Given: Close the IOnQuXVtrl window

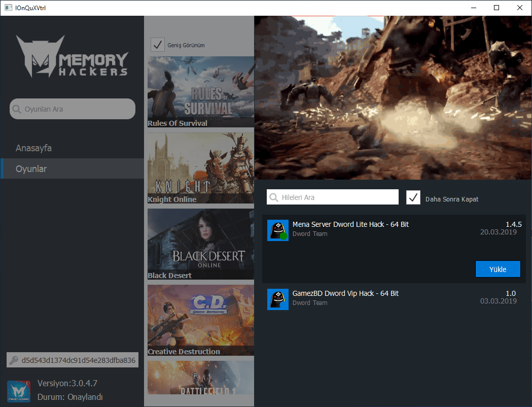Looking at the screenshot, I should 519,8.
